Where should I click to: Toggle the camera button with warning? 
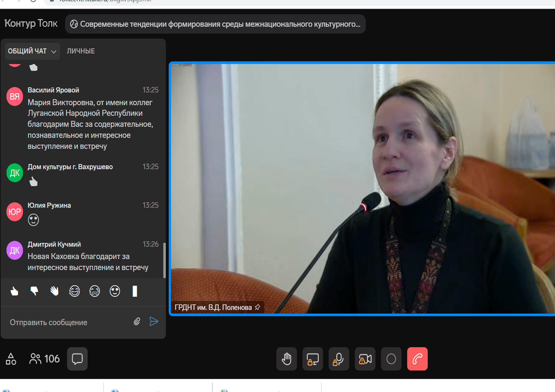pos(365,359)
